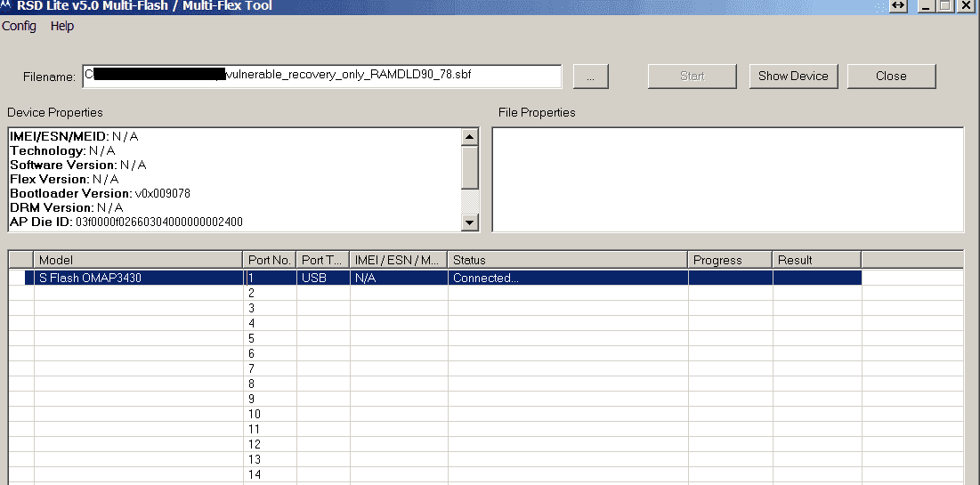This screenshot has height=485, width=980.
Task: Click the Flex Version property line
Action: click(x=64, y=180)
